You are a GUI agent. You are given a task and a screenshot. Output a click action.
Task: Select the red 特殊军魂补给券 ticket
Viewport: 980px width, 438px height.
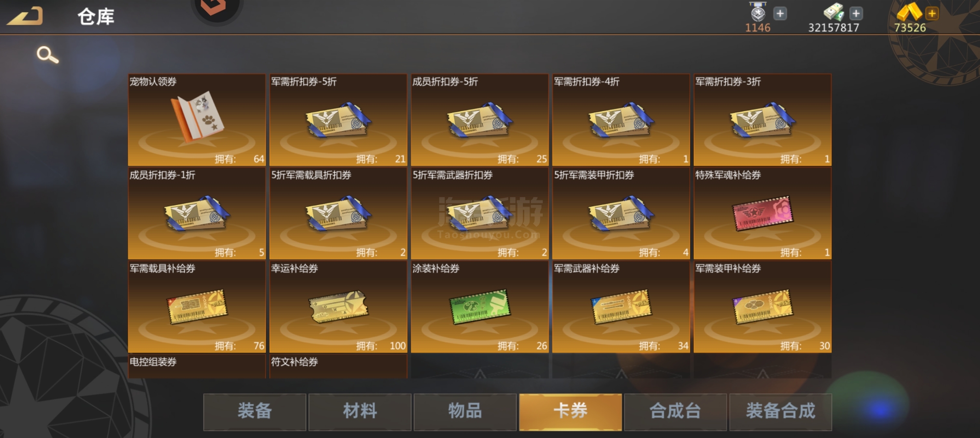pos(762,213)
